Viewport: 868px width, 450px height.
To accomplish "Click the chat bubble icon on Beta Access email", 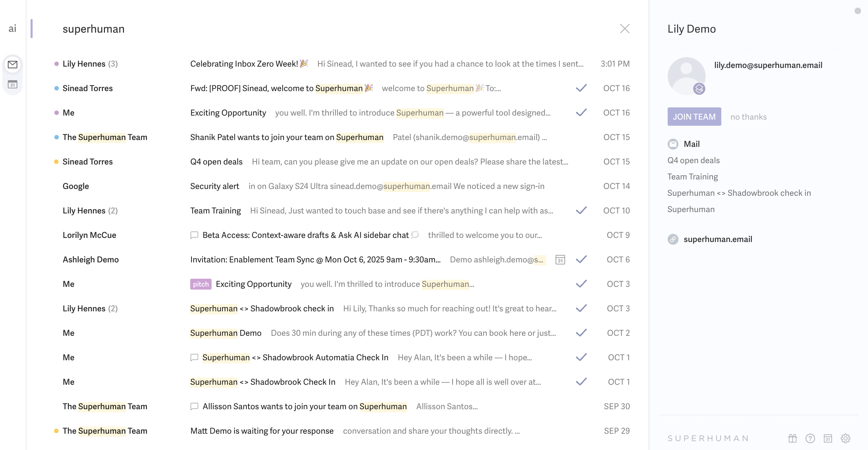I will 194,235.
